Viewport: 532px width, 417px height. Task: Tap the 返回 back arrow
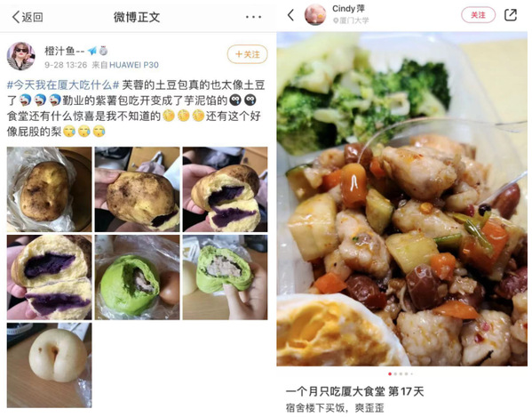[28, 17]
